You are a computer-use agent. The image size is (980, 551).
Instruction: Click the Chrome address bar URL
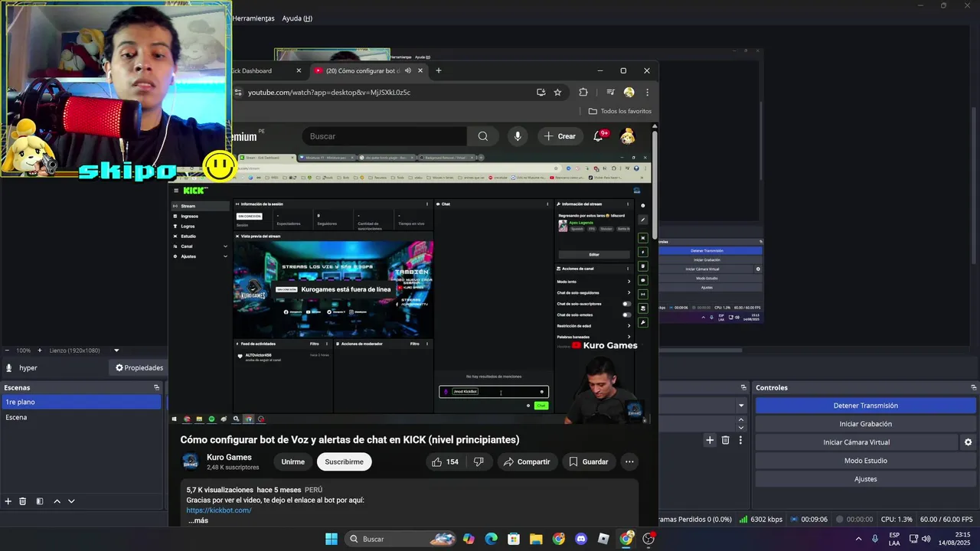click(329, 93)
